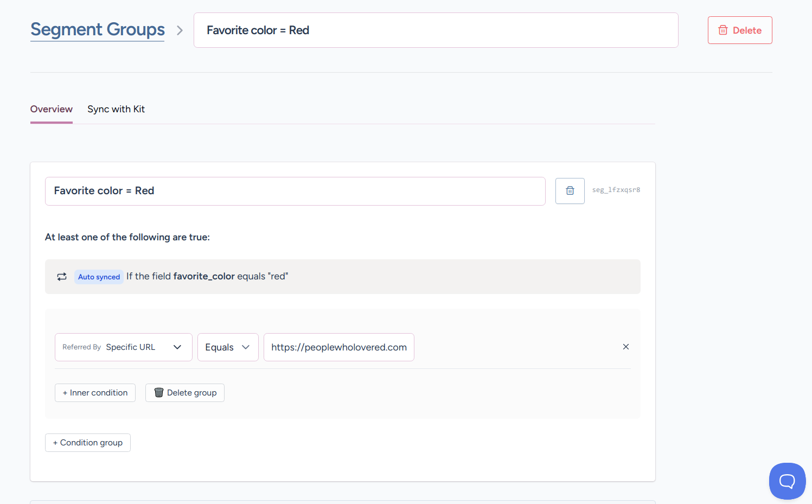Image resolution: width=812 pixels, height=504 pixels.
Task: Select the seg_lfzxqsr8 segment ID
Action: [x=616, y=190]
